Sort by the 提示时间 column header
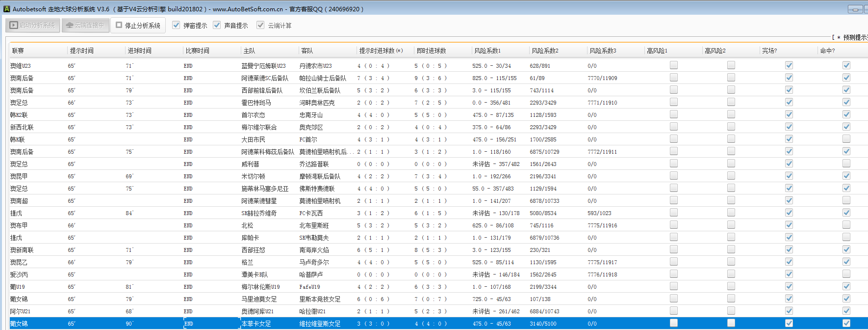This screenshot has height=330, width=868. [x=81, y=51]
